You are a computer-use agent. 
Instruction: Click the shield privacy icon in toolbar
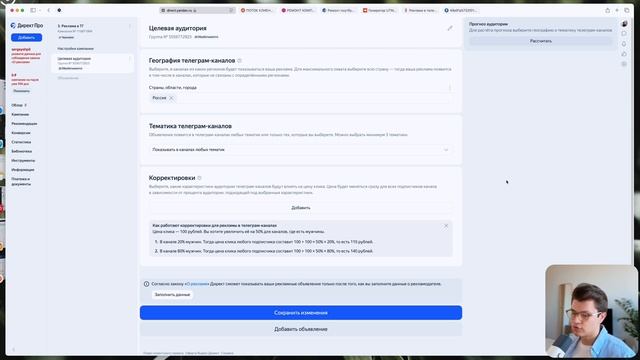[x=60, y=10]
